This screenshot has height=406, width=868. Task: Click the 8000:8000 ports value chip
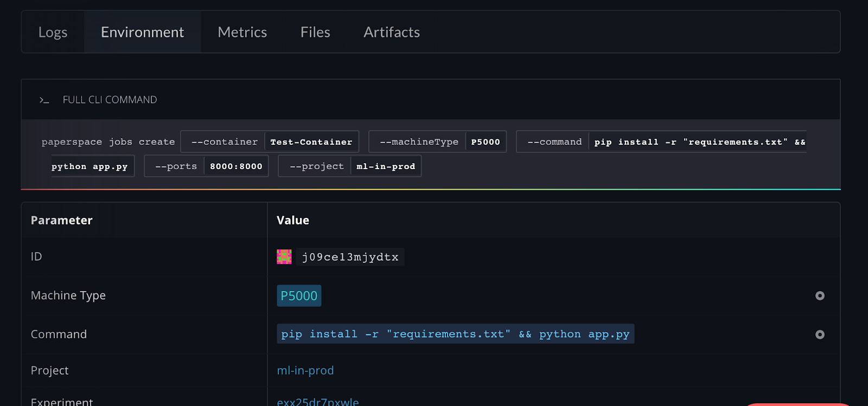point(236,166)
